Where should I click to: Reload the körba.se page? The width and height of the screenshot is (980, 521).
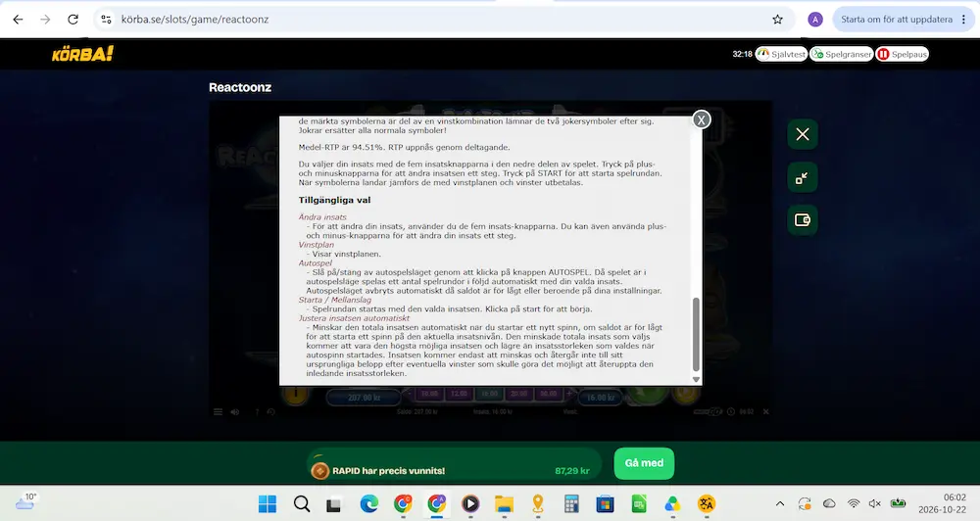coord(73,20)
